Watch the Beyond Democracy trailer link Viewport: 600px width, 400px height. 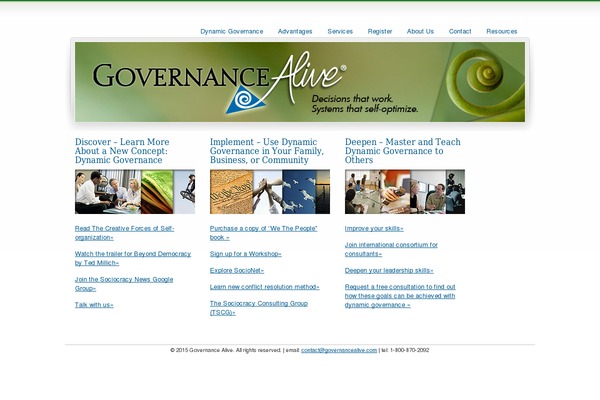pos(133,258)
